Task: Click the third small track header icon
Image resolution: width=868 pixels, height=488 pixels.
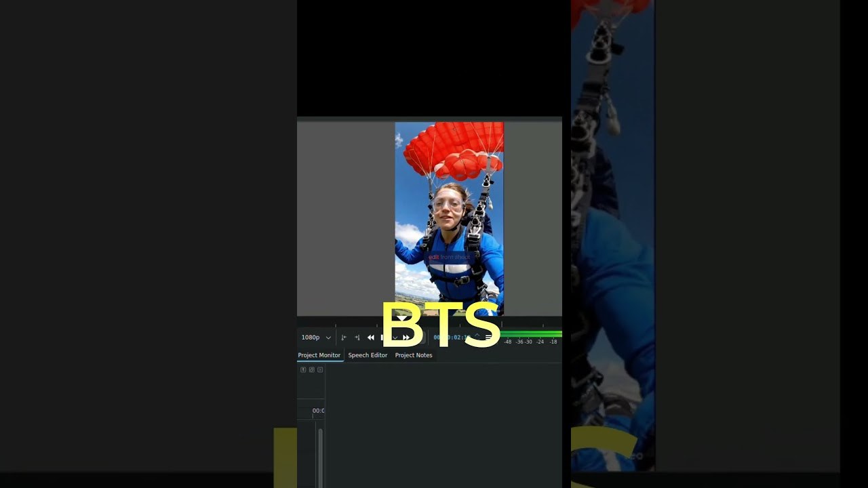Action: pyautogui.click(x=320, y=369)
